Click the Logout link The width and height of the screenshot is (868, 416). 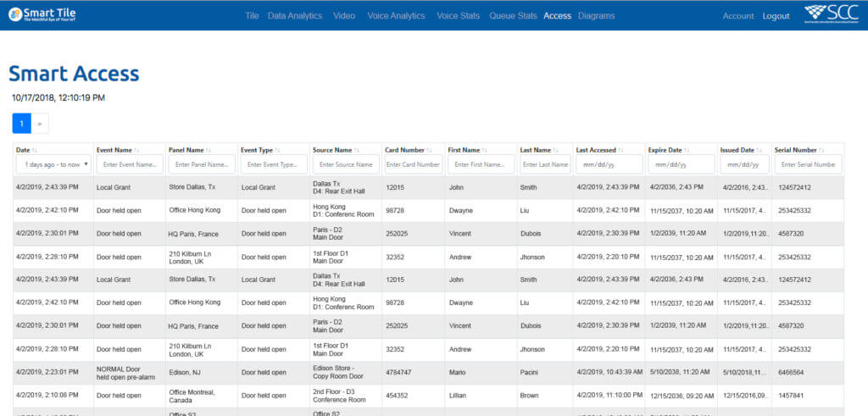[x=776, y=16]
